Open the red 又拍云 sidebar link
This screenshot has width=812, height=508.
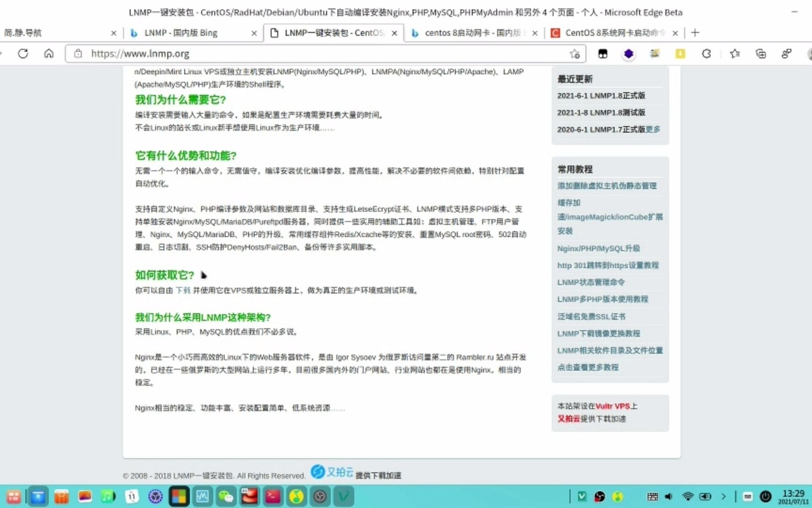(569, 419)
